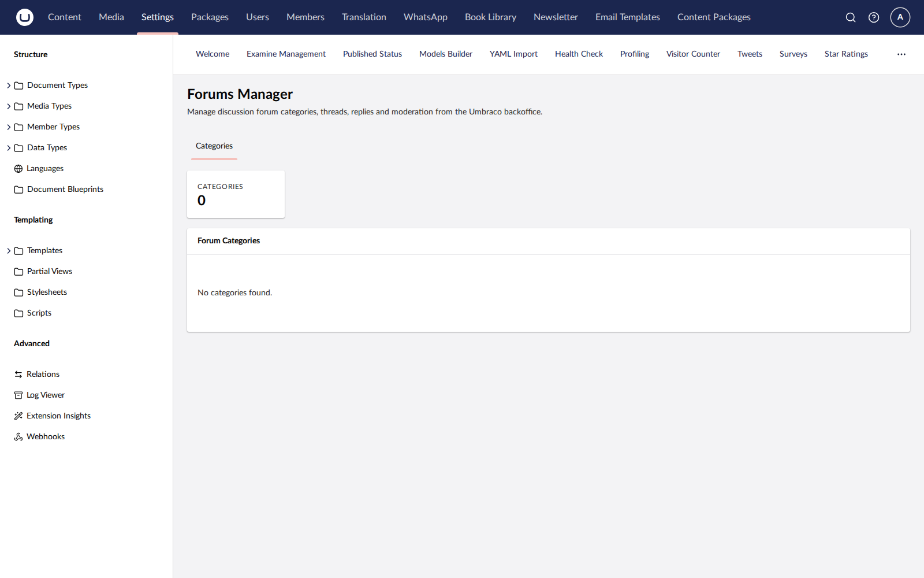Click the Data Types folder icon
The height and width of the screenshot is (578, 924).
pyautogui.click(x=18, y=148)
